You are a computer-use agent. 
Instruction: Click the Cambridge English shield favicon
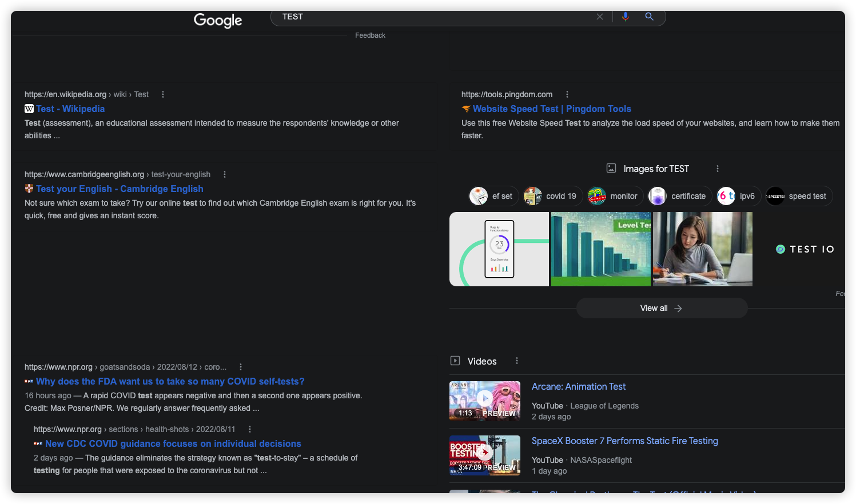[29, 189]
